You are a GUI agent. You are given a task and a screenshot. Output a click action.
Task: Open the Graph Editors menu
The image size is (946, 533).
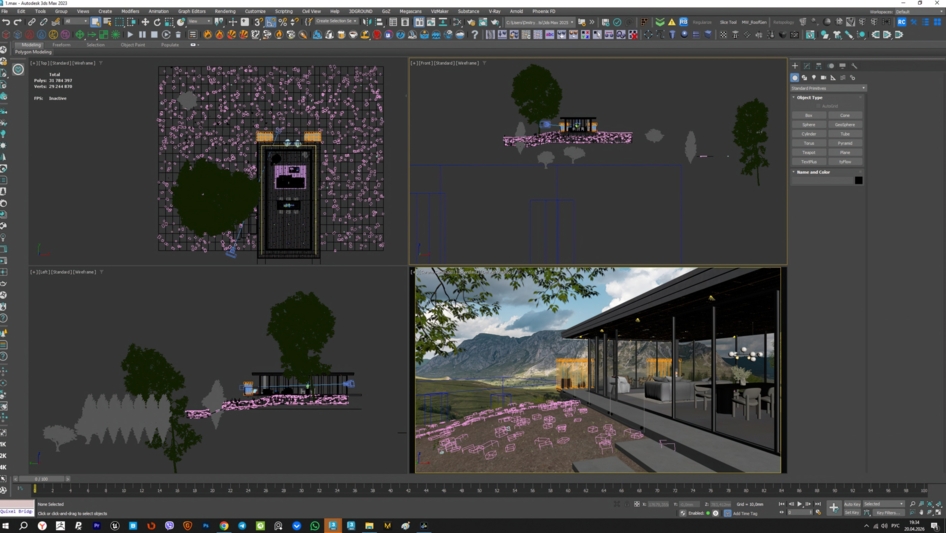tap(192, 11)
